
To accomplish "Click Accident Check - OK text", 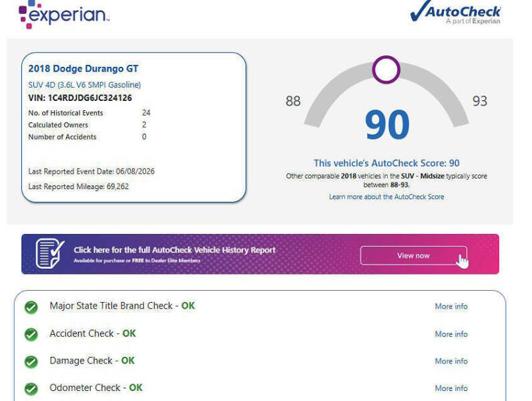I will [x=93, y=333].
